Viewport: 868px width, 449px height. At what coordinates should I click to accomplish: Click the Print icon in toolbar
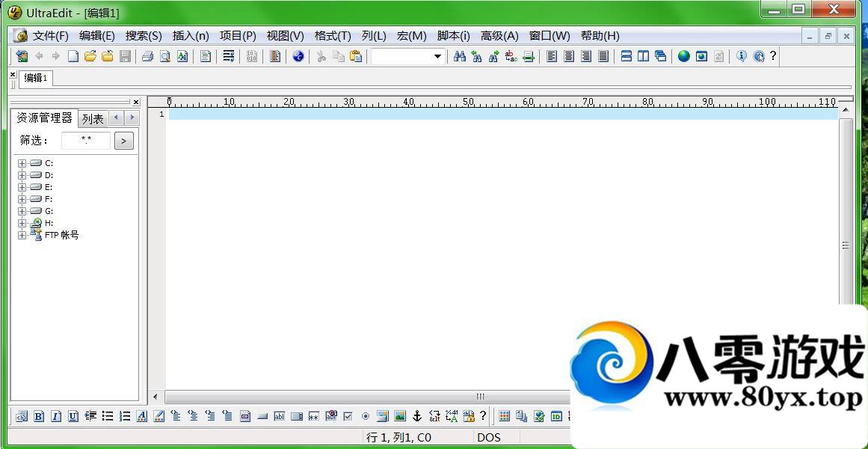[x=147, y=56]
